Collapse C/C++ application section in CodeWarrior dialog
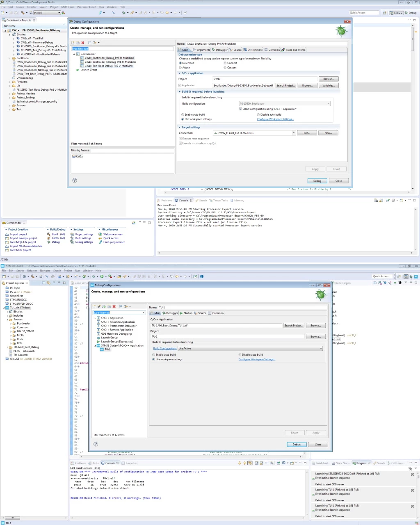Image resolution: width=420 pixels, height=525 pixels. (x=180, y=73)
